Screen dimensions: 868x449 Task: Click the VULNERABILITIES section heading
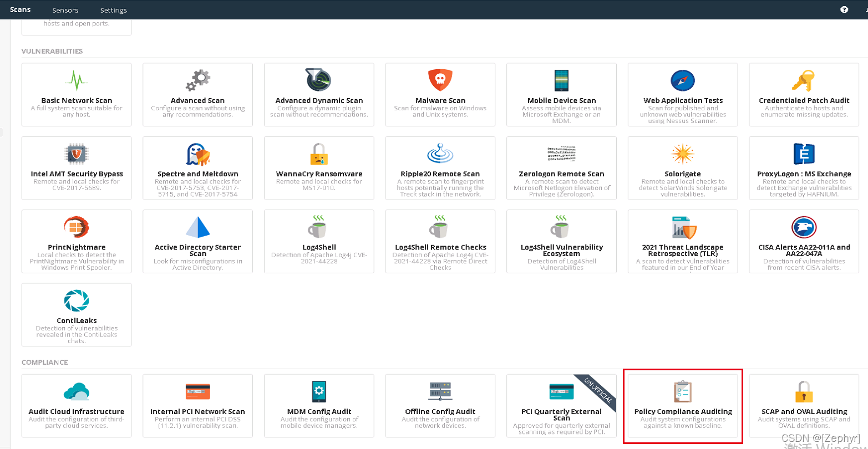click(x=52, y=51)
